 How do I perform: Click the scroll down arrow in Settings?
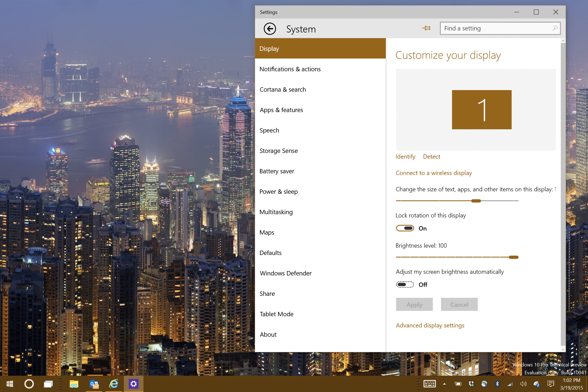point(563,349)
